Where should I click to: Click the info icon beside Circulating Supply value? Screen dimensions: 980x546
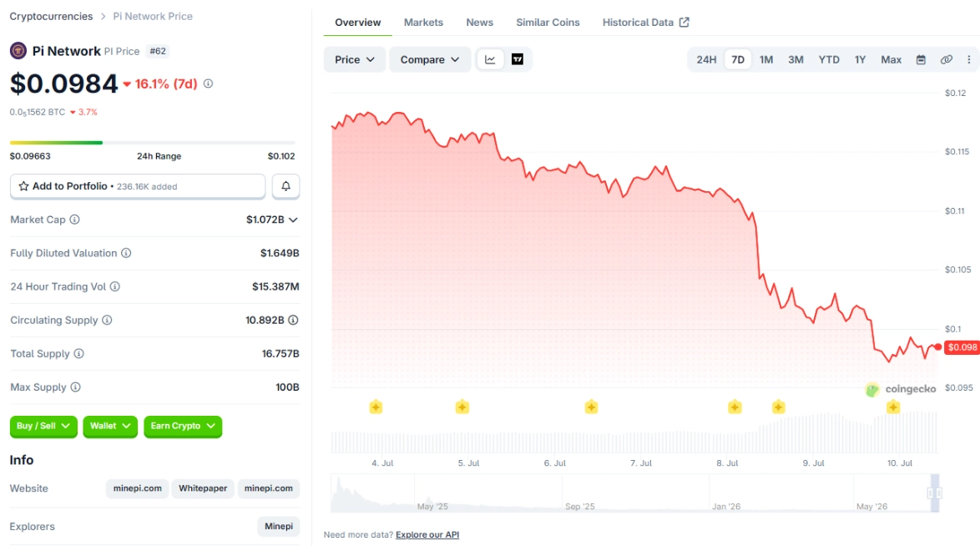pos(293,321)
